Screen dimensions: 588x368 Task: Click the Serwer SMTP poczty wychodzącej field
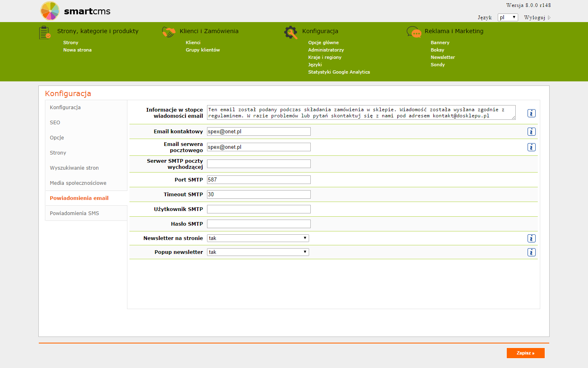coord(259,164)
